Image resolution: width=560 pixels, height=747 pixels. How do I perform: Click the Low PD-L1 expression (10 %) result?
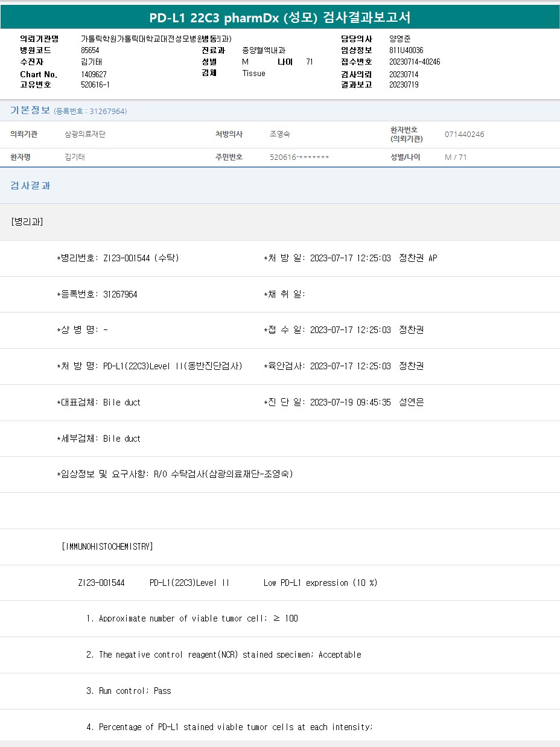click(320, 583)
